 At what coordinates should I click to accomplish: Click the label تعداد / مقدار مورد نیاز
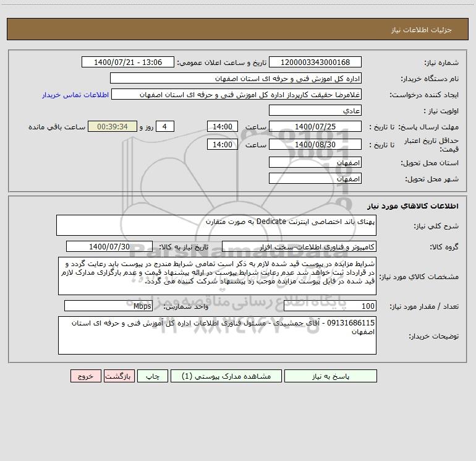(424, 307)
